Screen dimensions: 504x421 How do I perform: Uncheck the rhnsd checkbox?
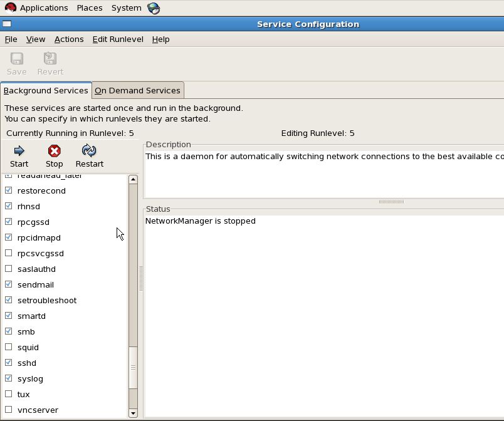(9, 206)
